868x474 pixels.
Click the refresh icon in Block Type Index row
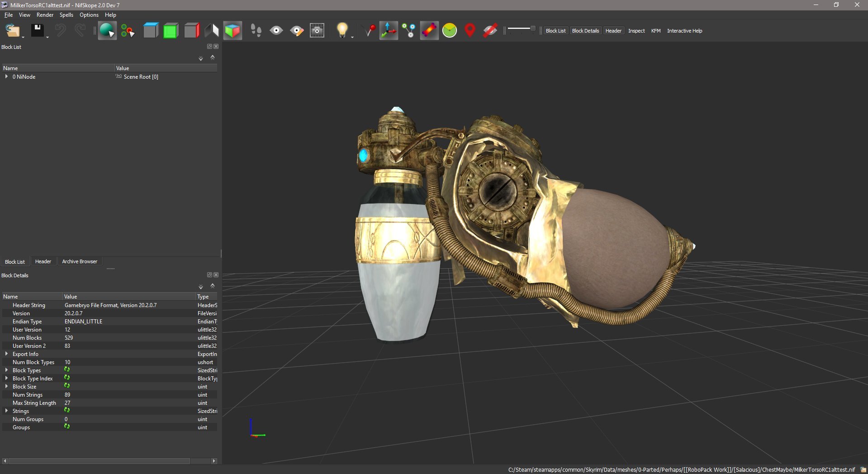(x=67, y=378)
